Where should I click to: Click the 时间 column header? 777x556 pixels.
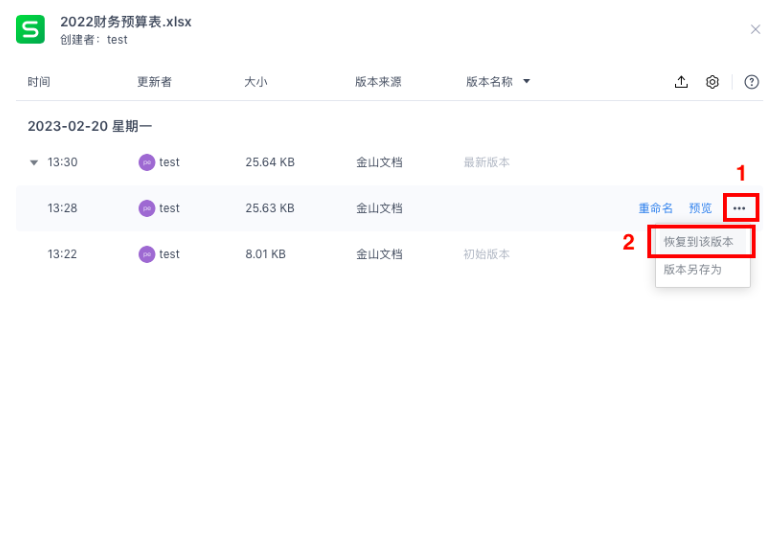point(39,82)
